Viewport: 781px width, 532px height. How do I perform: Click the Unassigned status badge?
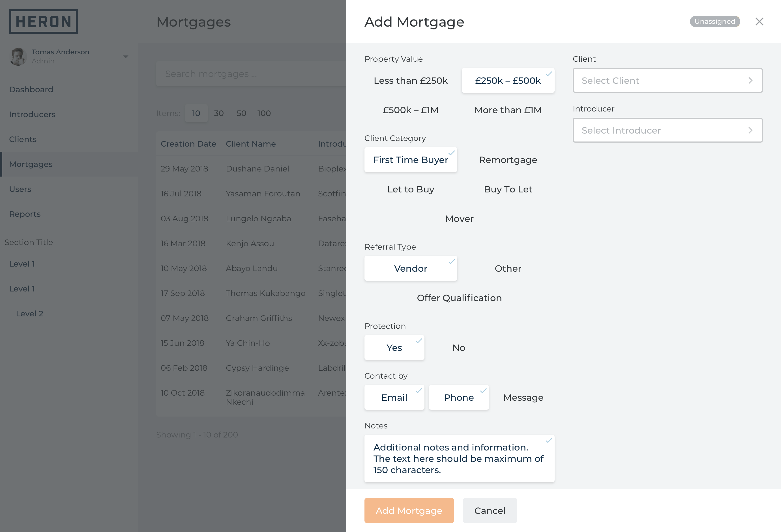point(715,22)
